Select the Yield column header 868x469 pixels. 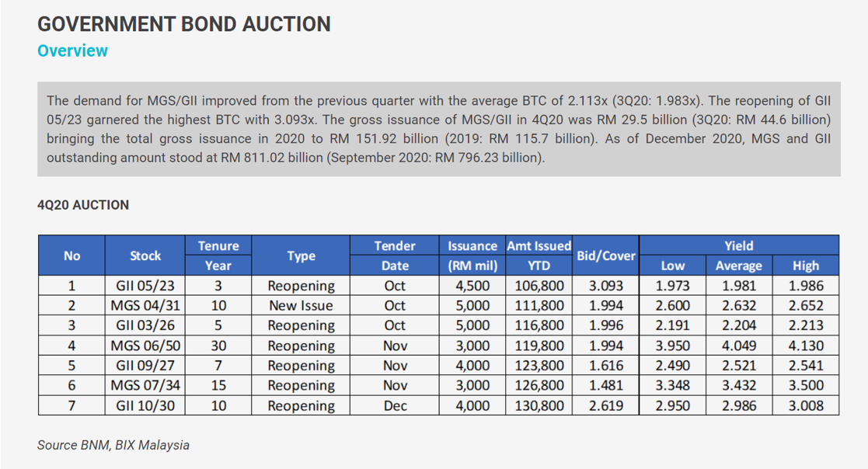pos(739,245)
